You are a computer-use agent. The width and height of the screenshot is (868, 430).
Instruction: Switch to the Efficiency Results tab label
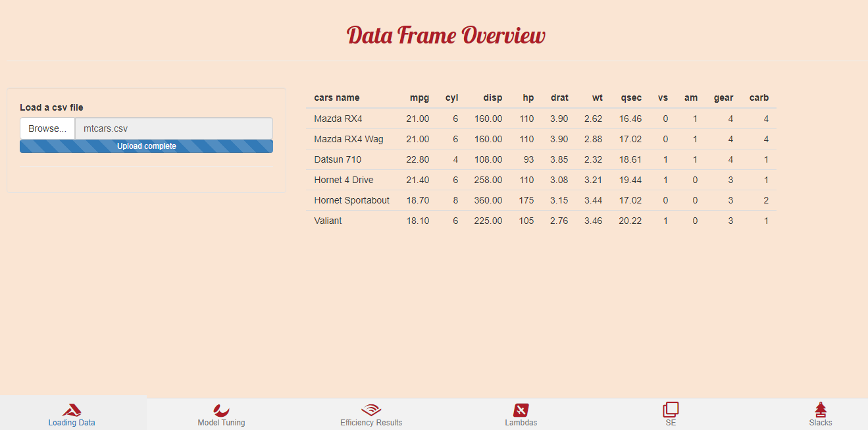pyautogui.click(x=371, y=423)
